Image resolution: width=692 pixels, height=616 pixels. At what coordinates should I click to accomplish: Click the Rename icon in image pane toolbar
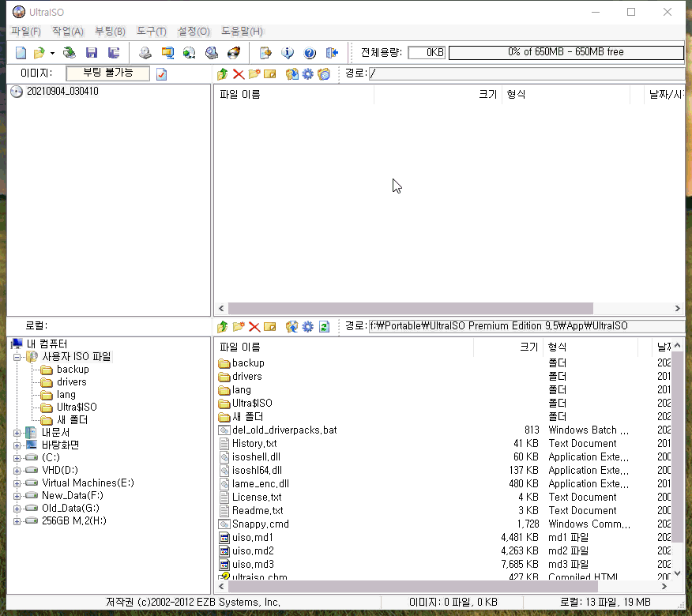pos(269,73)
